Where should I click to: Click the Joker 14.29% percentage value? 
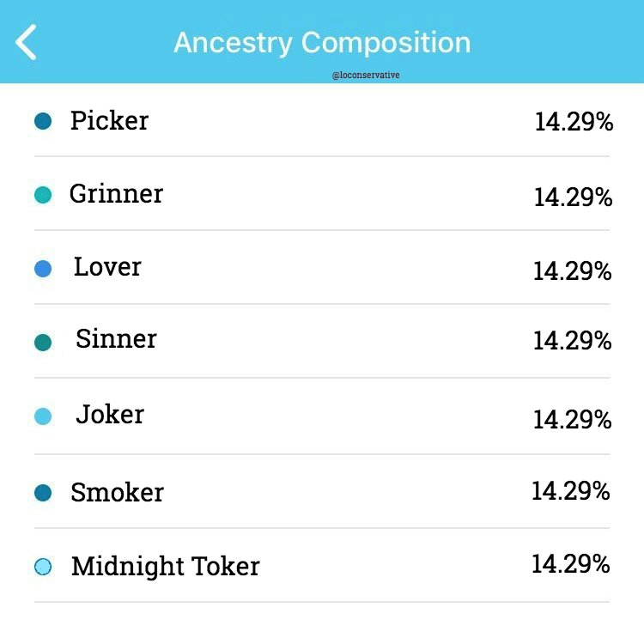coord(572,419)
